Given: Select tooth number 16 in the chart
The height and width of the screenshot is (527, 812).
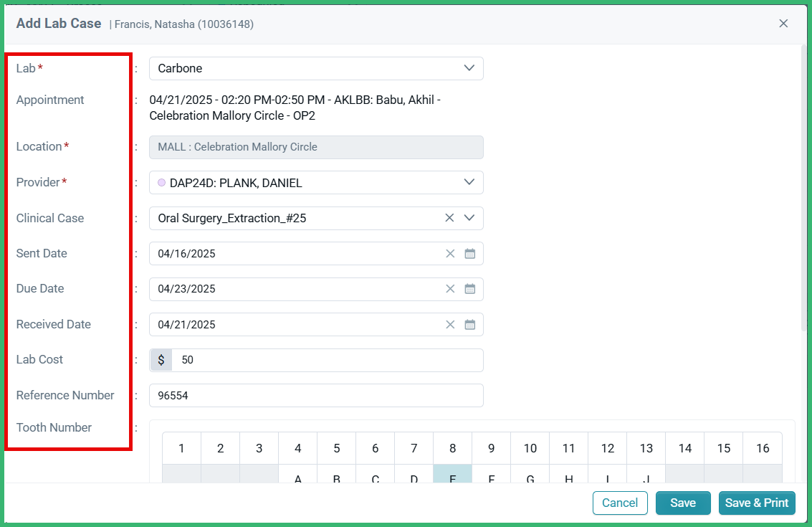Looking at the screenshot, I should (x=762, y=448).
